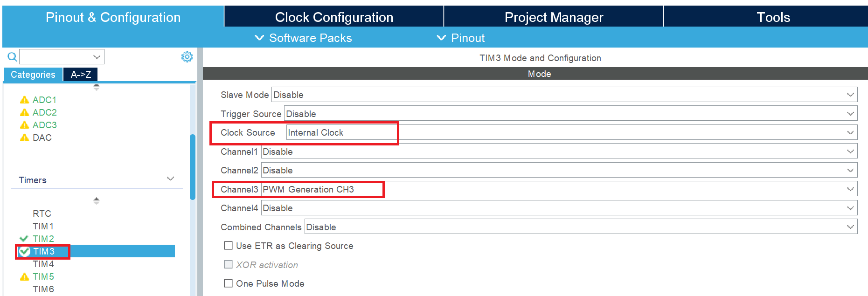Open the search box dropdown arrow
This screenshot has width=868, height=296.
(x=97, y=57)
